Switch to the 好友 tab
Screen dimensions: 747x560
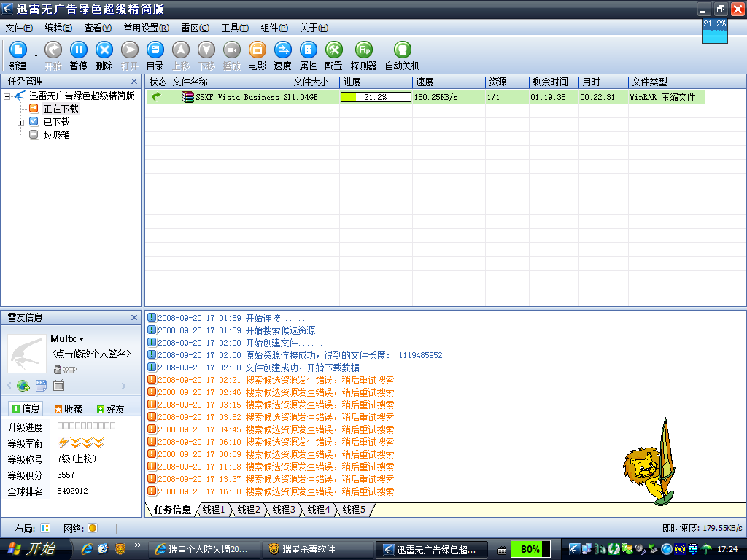(111, 409)
